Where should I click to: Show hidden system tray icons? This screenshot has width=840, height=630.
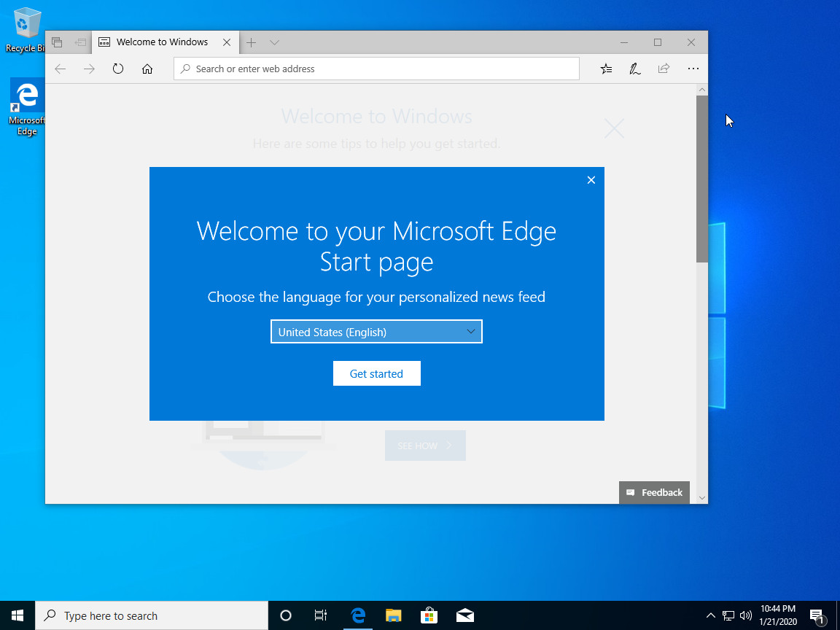pos(710,615)
